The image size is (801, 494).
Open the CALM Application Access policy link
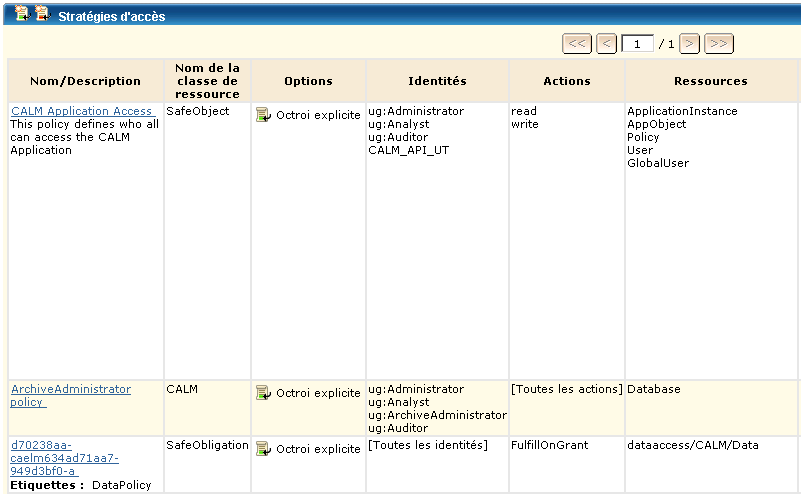82,111
